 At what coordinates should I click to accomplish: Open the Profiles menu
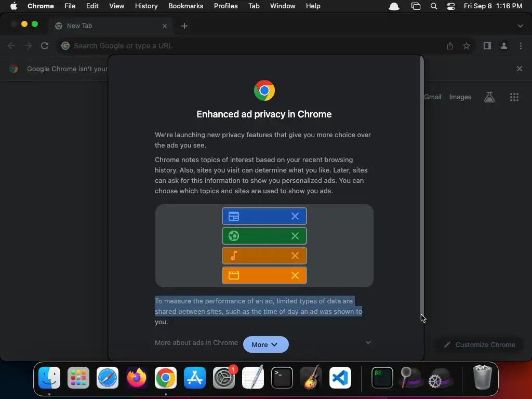coord(225,6)
